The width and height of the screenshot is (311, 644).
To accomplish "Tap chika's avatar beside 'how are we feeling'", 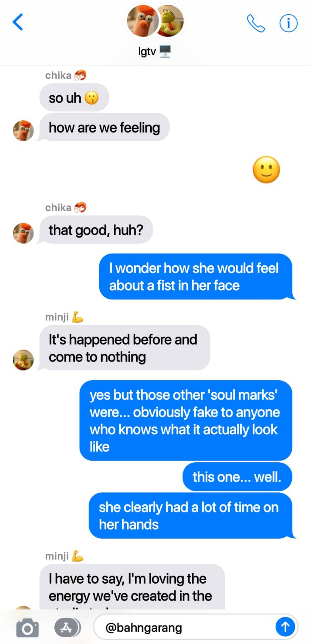I will 23,130.
